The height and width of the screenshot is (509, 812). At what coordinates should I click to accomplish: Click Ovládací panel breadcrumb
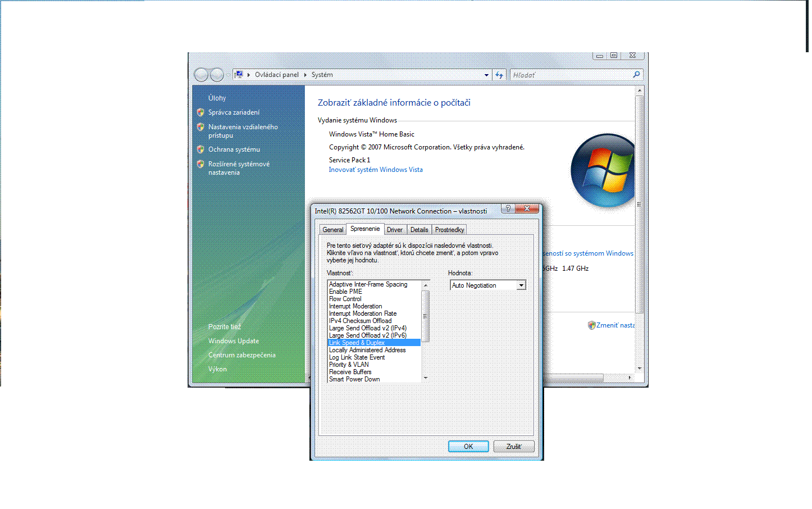[277, 75]
